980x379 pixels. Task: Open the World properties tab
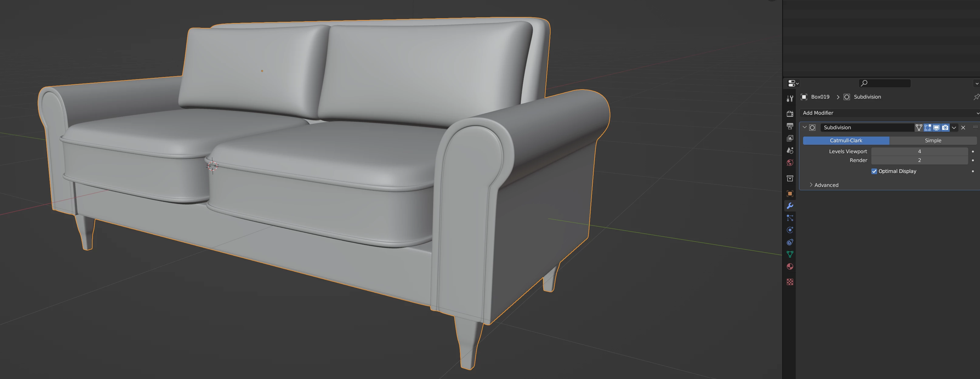790,162
